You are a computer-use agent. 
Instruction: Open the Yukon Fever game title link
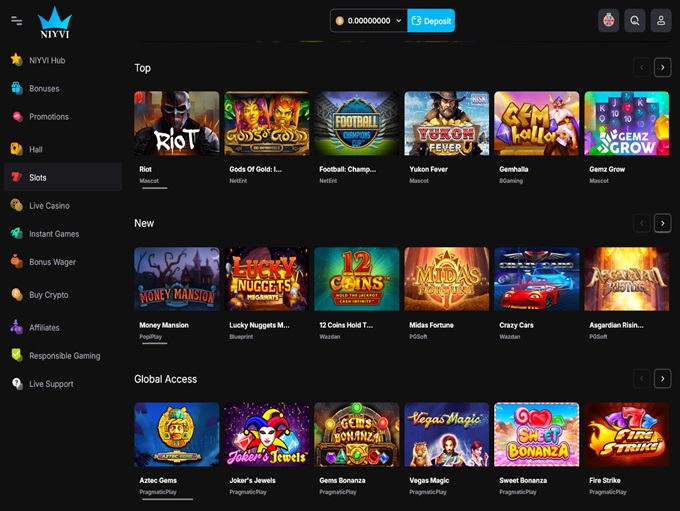tap(428, 169)
